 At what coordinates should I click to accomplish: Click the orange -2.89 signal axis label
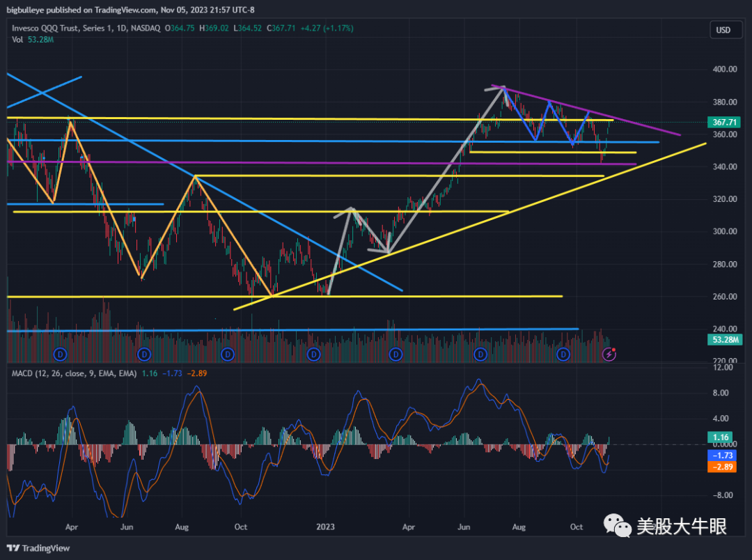pyautogui.click(x=722, y=467)
